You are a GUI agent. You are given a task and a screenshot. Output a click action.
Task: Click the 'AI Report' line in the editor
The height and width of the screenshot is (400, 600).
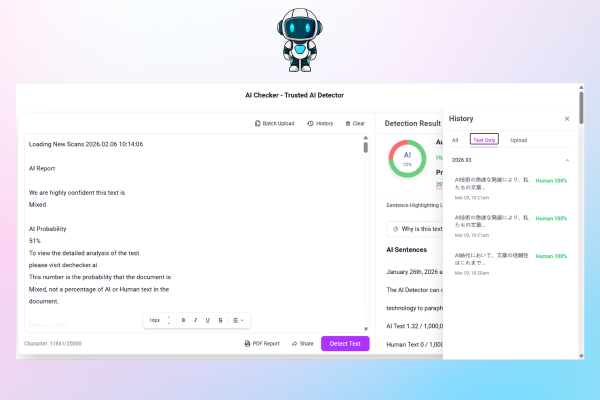[42, 168]
